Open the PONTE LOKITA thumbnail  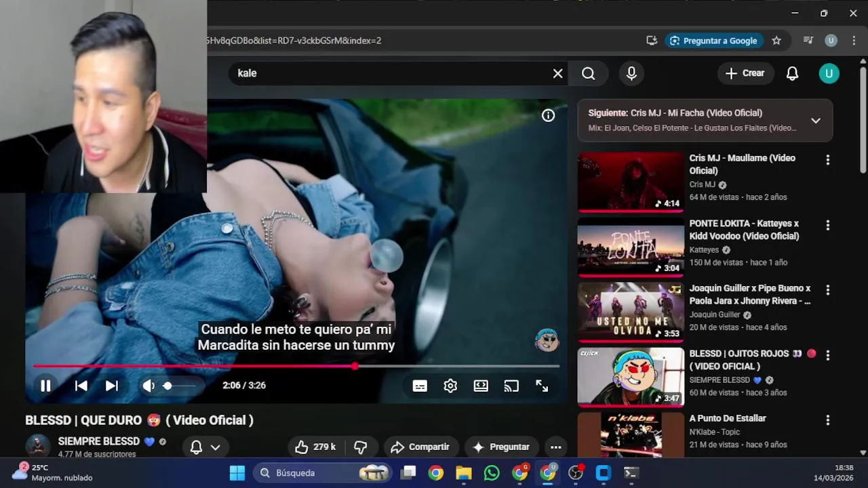631,247
